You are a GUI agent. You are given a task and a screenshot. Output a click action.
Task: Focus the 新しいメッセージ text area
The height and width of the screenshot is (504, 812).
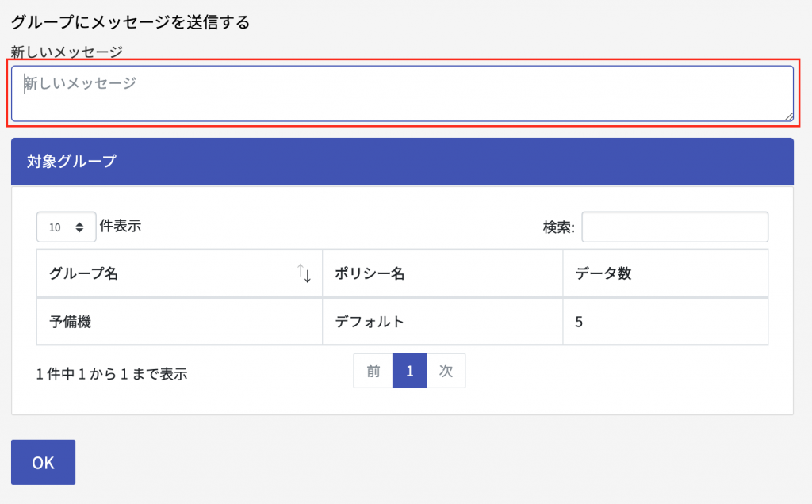(402, 94)
